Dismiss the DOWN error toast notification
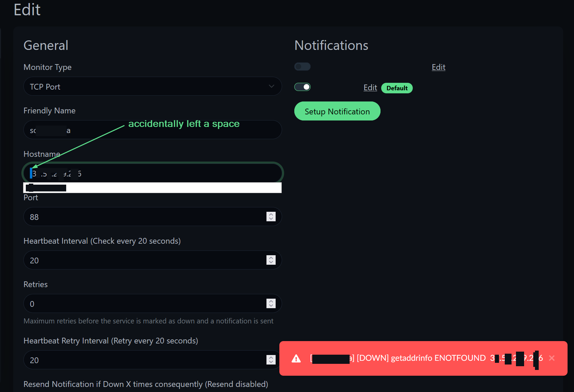 tap(552, 358)
